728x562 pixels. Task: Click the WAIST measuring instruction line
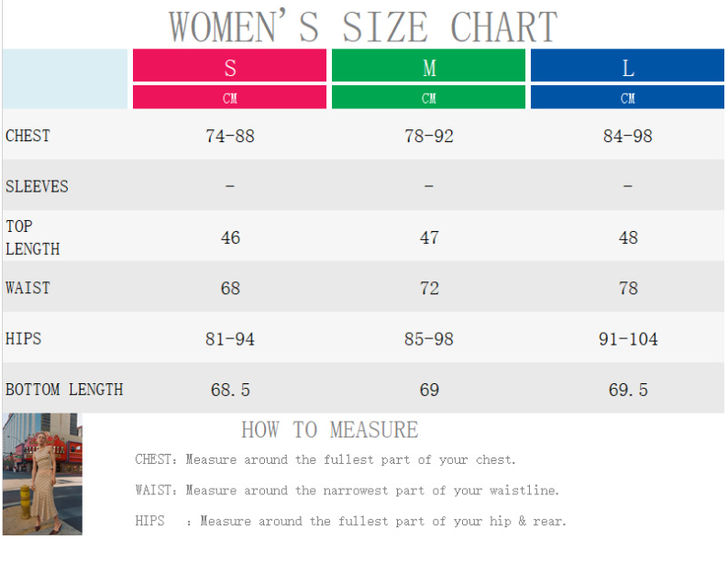click(347, 490)
